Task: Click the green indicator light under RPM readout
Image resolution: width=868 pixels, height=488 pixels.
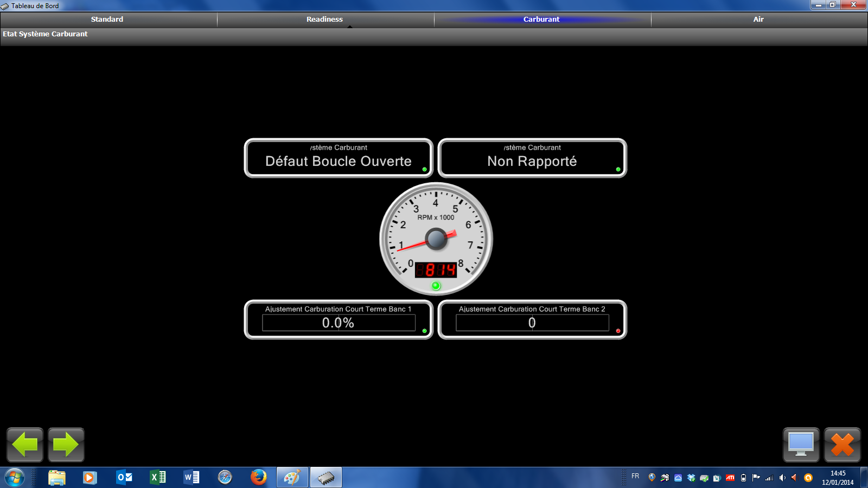Action: pos(436,286)
